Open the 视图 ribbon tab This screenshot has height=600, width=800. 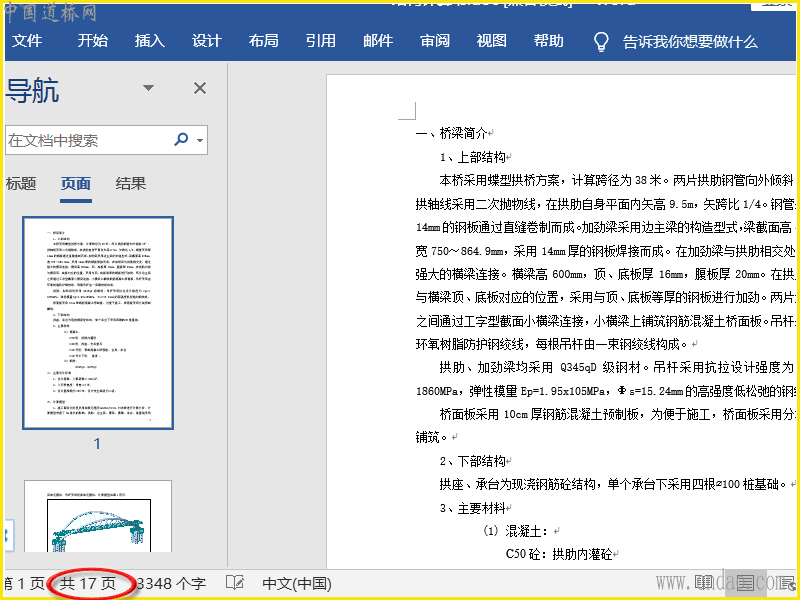point(491,41)
